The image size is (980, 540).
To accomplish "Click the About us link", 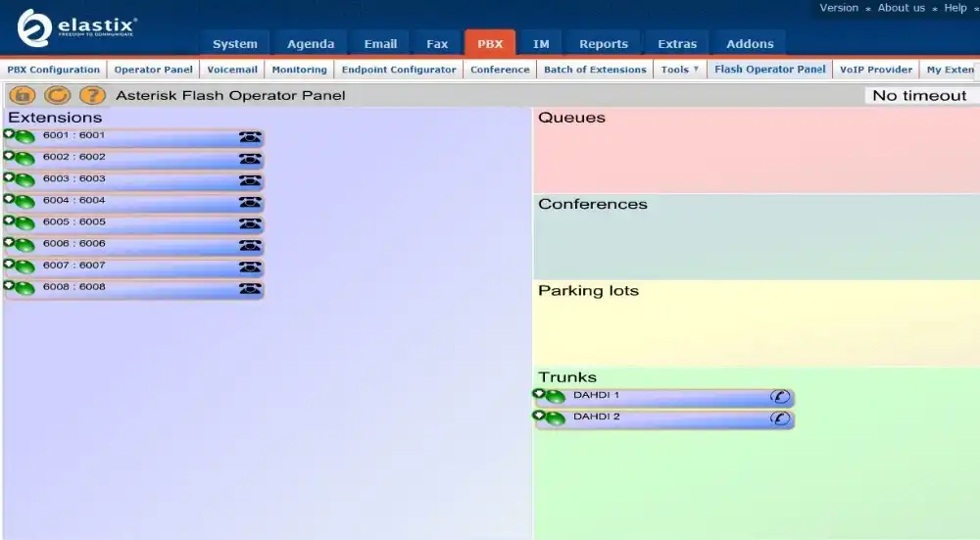I will (x=902, y=8).
